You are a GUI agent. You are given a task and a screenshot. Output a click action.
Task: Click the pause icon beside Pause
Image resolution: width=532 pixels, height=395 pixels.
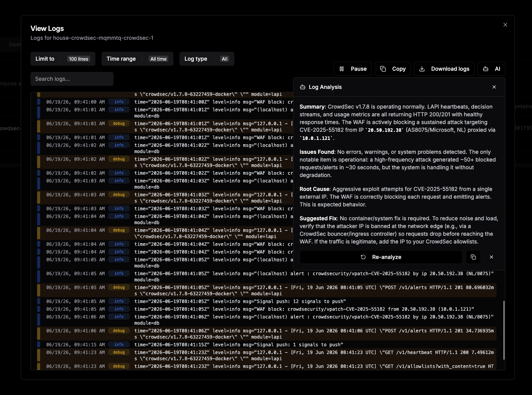point(342,69)
